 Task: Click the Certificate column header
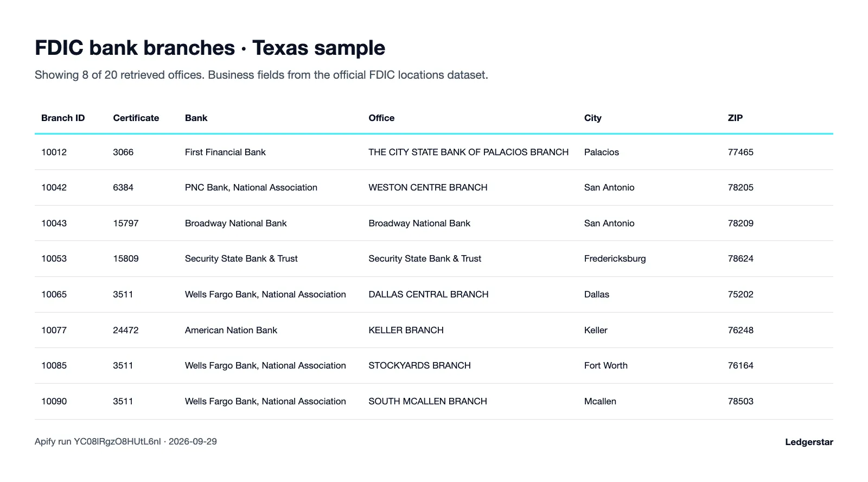(x=136, y=118)
